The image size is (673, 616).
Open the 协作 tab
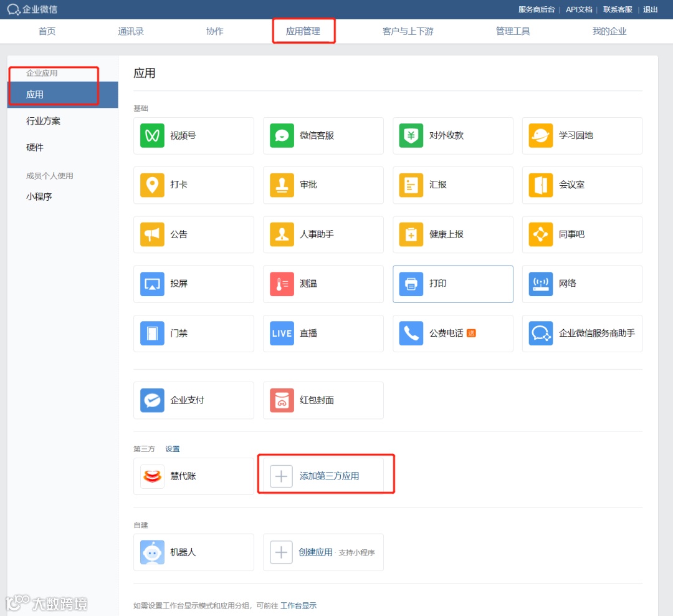(214, 31)
